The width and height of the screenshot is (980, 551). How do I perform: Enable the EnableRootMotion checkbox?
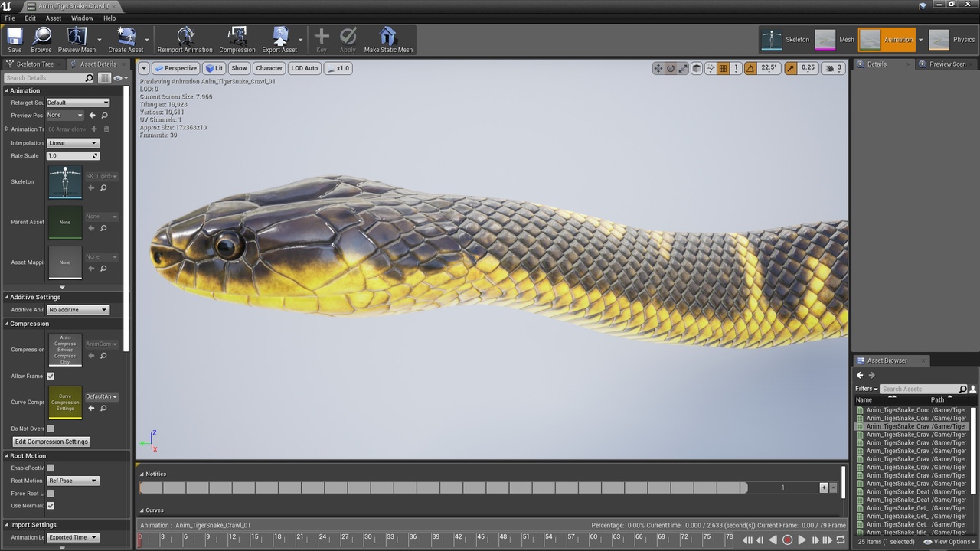pos(51,468)
